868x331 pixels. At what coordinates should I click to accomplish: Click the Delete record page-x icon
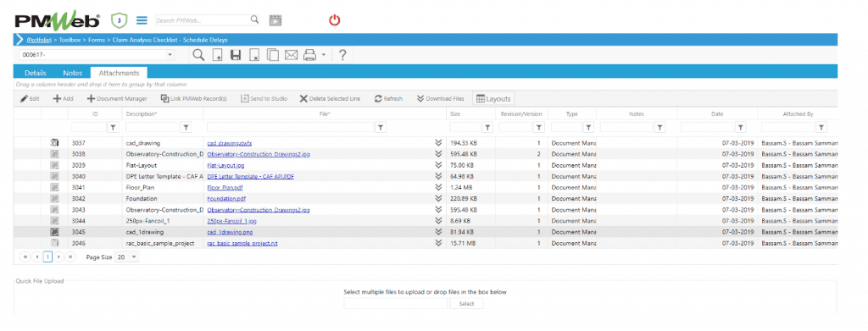[x=254, y=55]
